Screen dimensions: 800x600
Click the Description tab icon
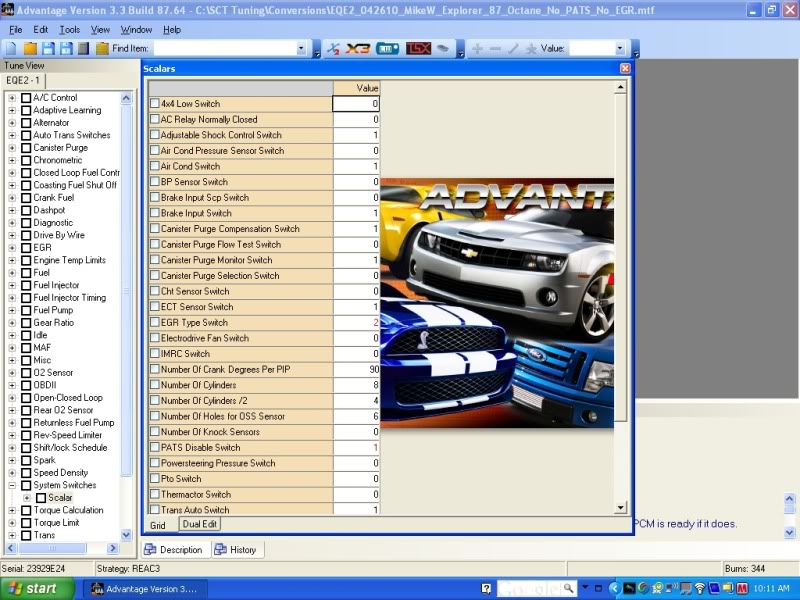(x=150, y=549)
